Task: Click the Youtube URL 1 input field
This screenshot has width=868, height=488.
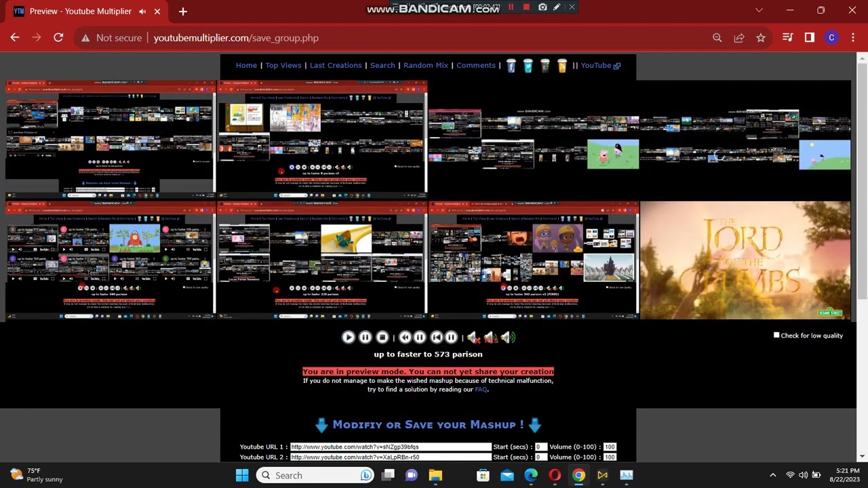Action: click(x=391, y=447)
